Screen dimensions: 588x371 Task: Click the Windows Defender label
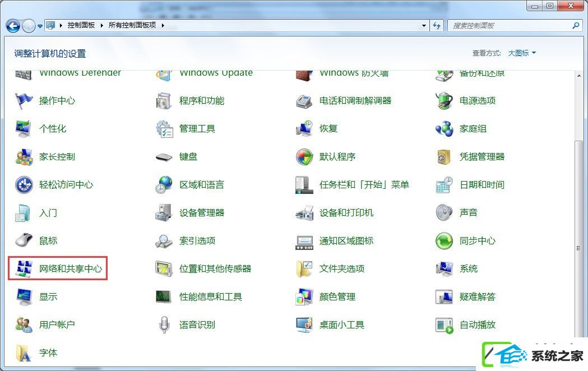(80, 73)
